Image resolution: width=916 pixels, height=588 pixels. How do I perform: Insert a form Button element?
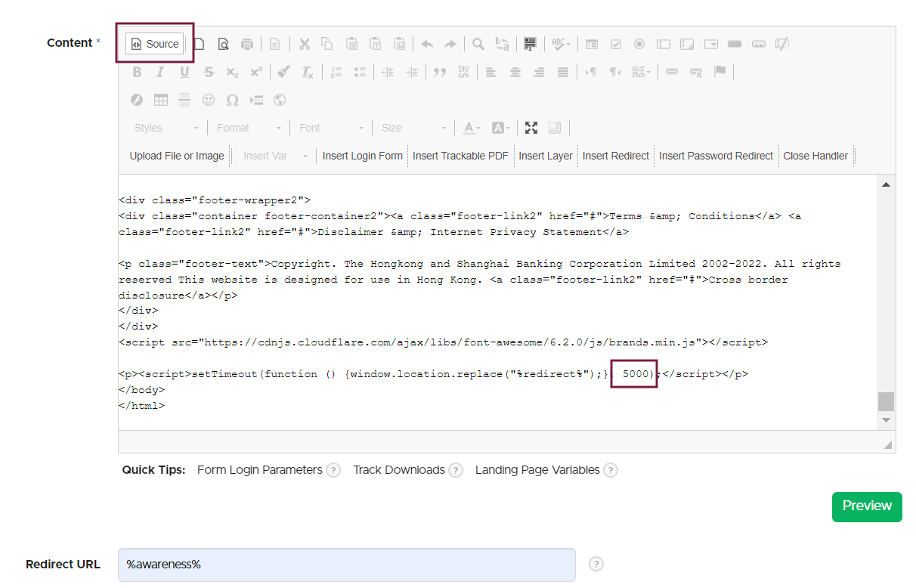[735, 44]
